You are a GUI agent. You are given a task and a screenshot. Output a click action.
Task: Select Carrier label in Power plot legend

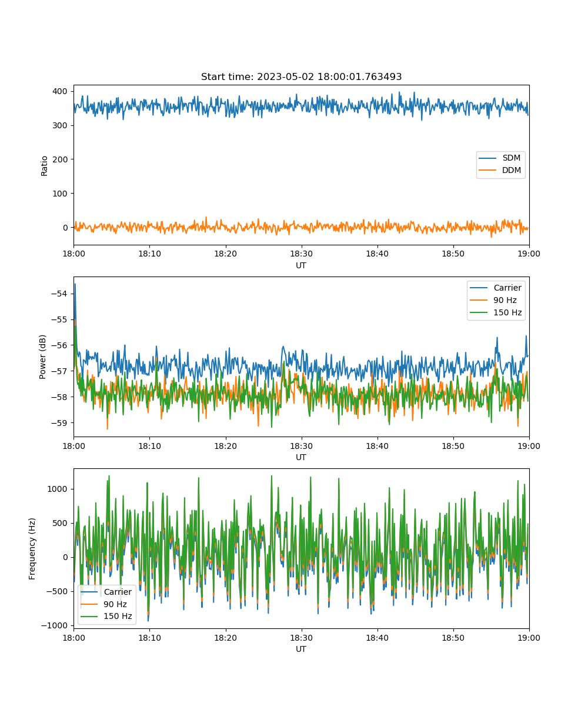pyautogui.click(x=507, y=288)
